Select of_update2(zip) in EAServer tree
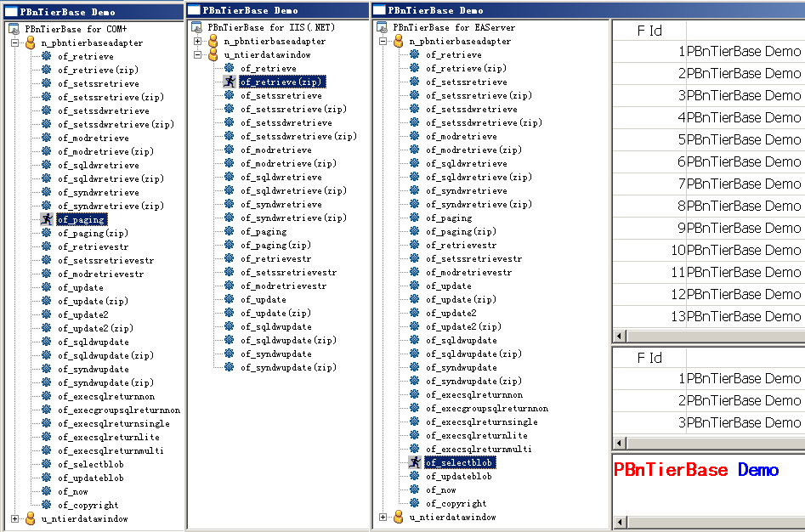 [463, 327]
